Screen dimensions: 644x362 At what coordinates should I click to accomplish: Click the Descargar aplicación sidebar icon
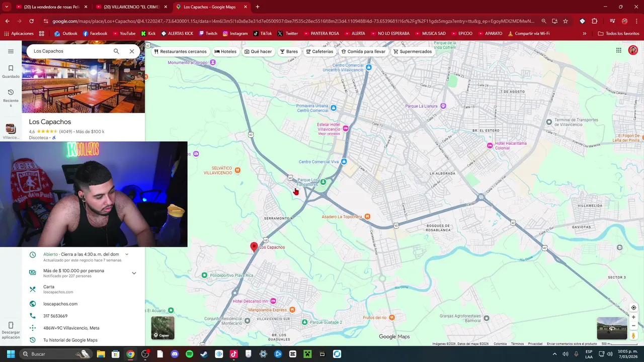coord(11,330)
